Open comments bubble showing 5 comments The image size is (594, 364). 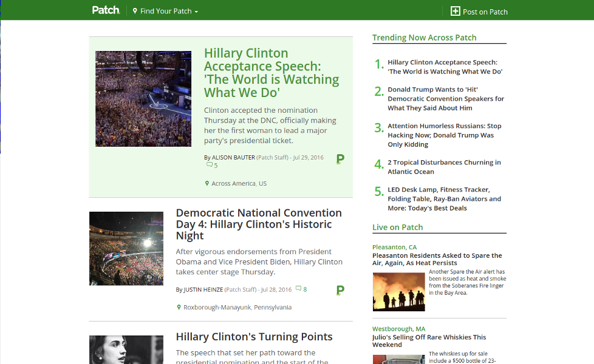coord(210,165)
